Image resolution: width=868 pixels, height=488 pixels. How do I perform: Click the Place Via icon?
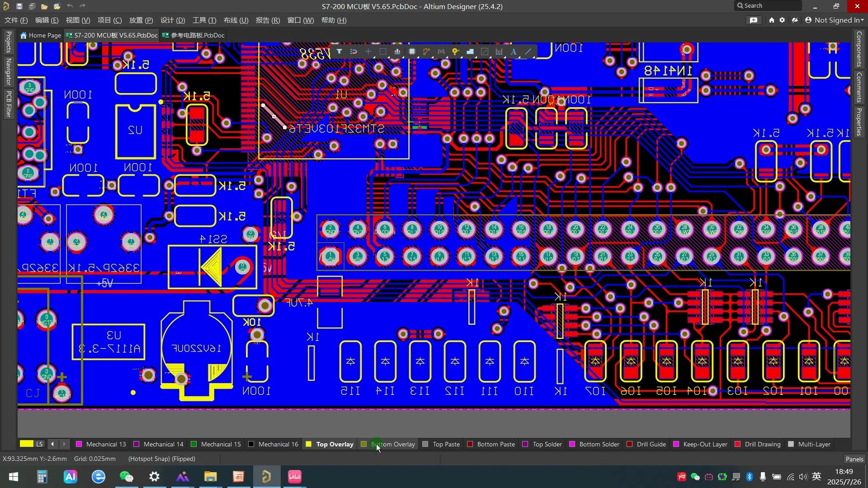tap(455, 52)
